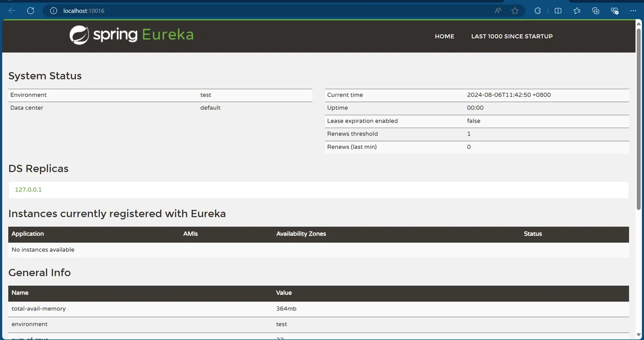The height and width of the screenshot is (340, 644).
Task: Open the Collections icon
Action: [596, 11]
